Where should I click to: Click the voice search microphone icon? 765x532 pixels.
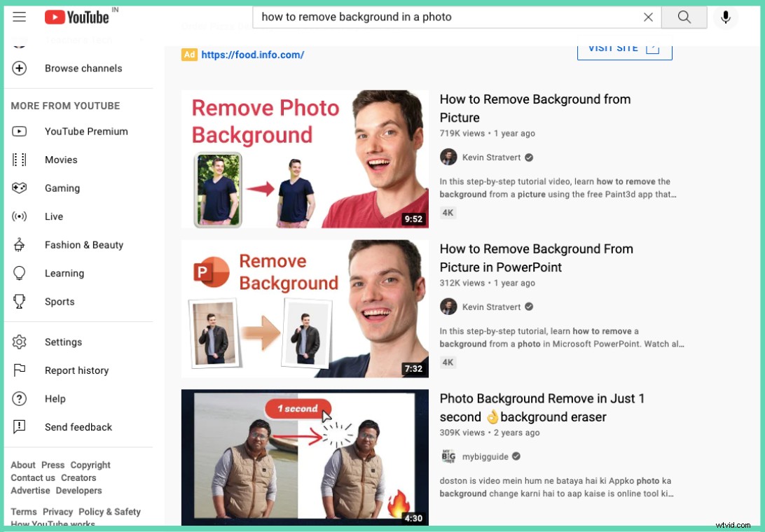726,17
